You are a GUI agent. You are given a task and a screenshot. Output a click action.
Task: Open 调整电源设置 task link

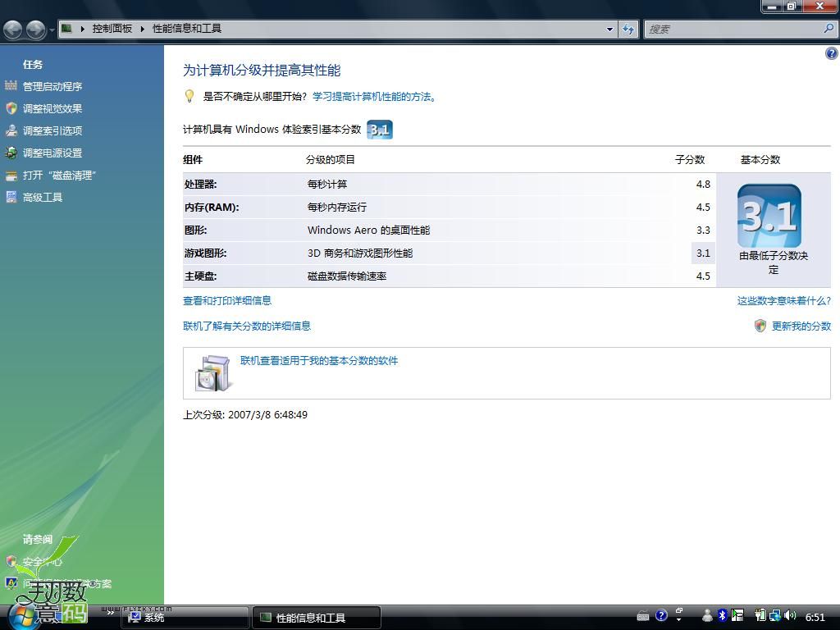52,153
